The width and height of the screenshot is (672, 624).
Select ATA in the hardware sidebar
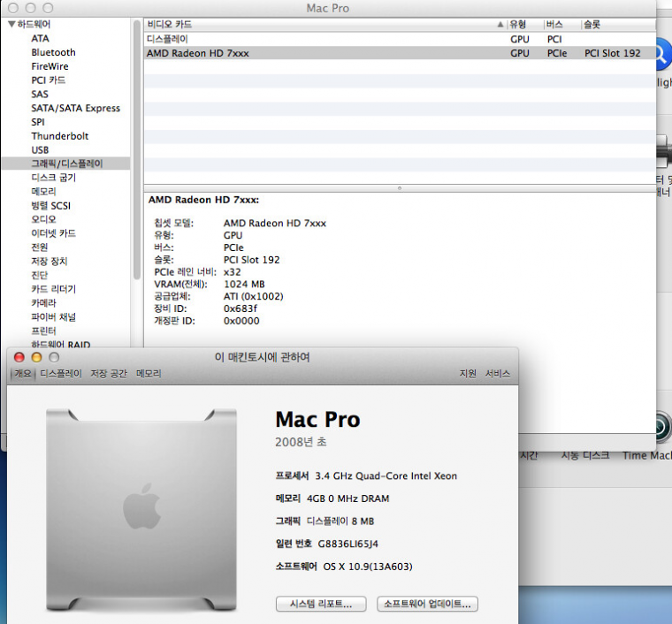coord(41,39)
